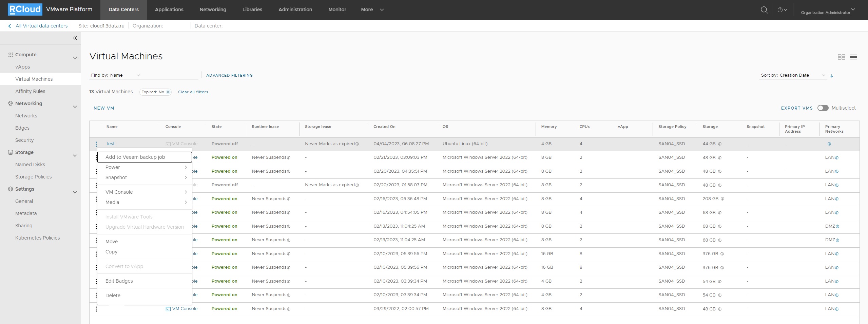Expand the VM Console submenu
Screen dimensions: 868x324
click(144, 192)
